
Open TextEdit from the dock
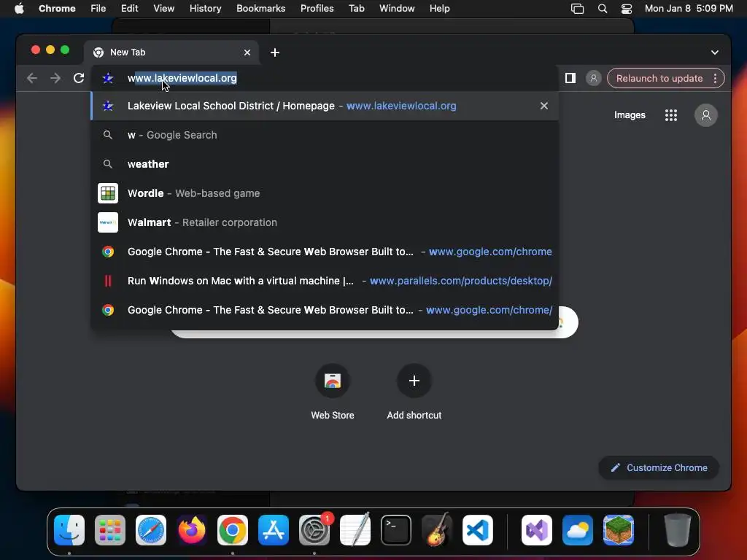(x=355, y=530)
